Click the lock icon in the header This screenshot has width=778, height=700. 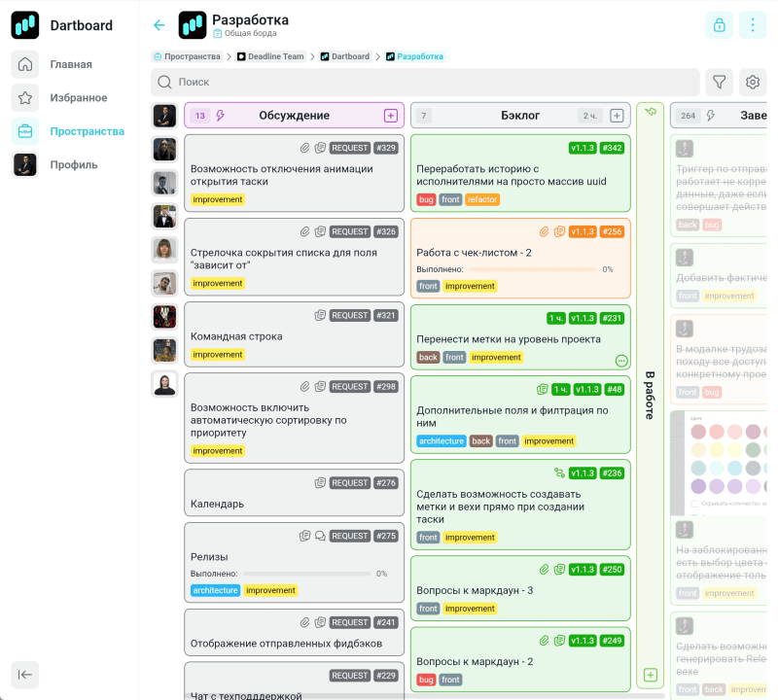(x=719, y=25)
